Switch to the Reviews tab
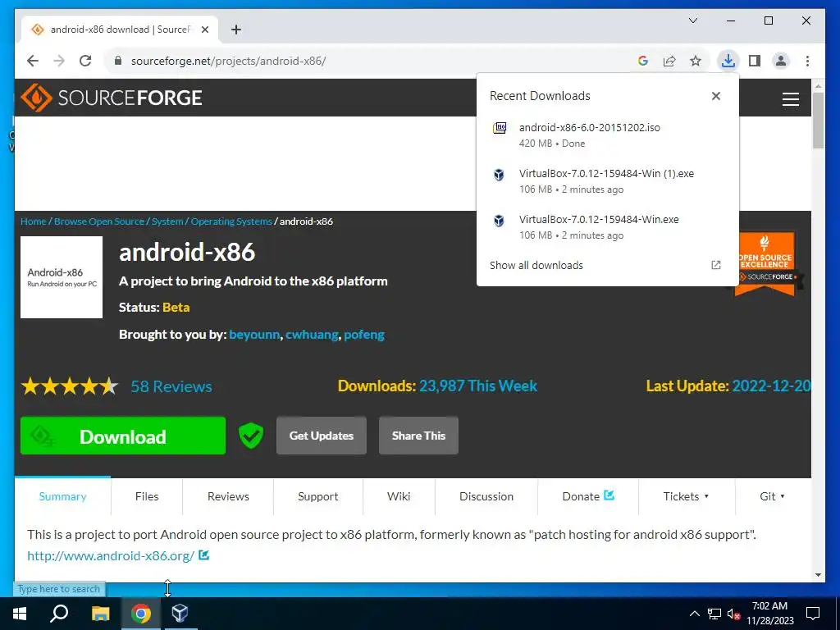The image size is (840, 630). (228, 496)
